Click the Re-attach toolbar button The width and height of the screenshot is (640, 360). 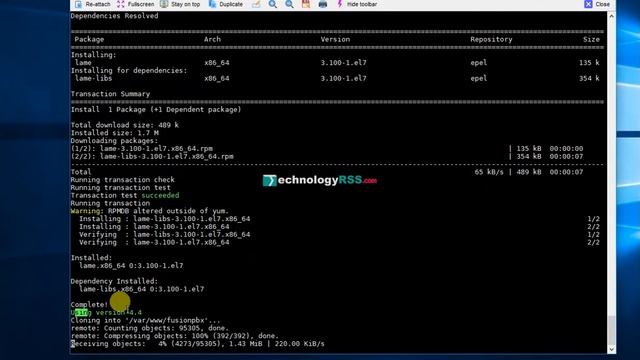[93, 4]
